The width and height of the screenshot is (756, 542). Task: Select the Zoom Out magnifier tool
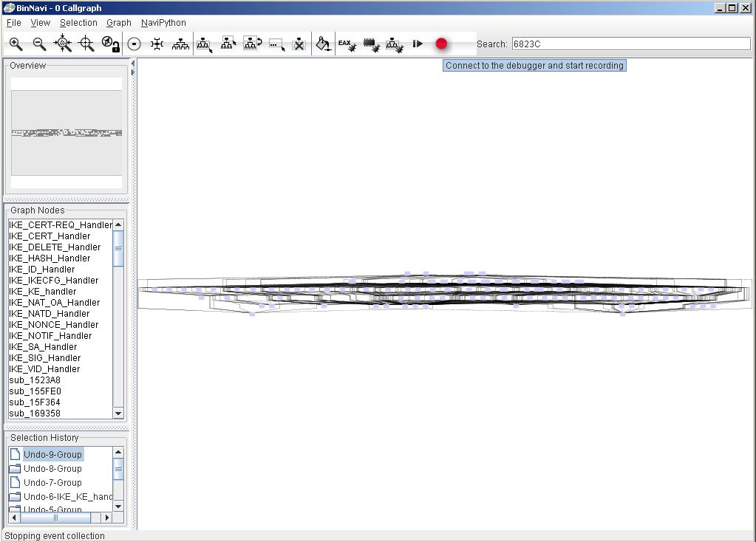(40, 44)
